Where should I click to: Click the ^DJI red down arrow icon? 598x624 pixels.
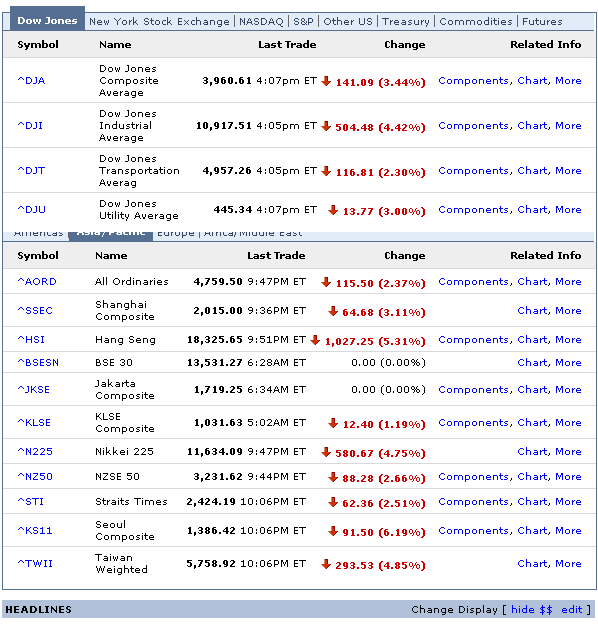coord(326,126)
